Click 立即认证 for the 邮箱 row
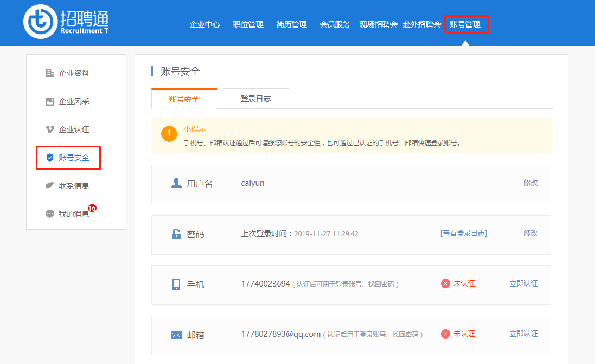Viewport: 595px width, 364px height. (x=523, y=334)
